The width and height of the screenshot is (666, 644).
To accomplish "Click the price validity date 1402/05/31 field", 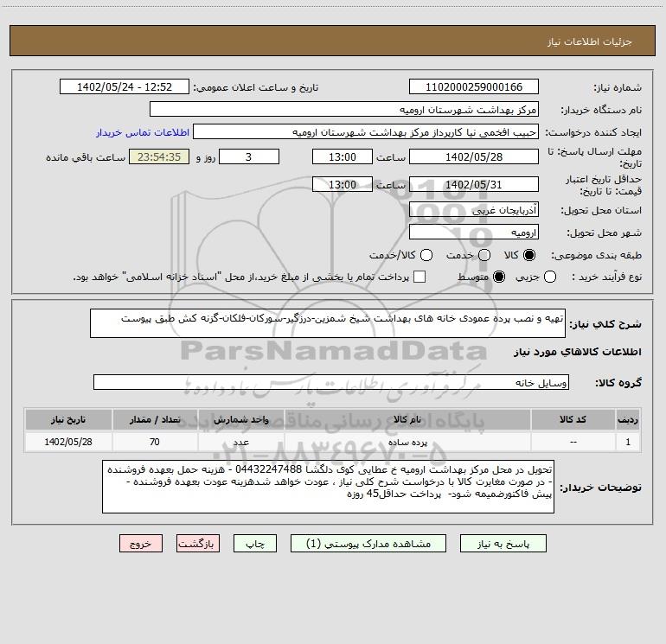I will click(474, 184).
